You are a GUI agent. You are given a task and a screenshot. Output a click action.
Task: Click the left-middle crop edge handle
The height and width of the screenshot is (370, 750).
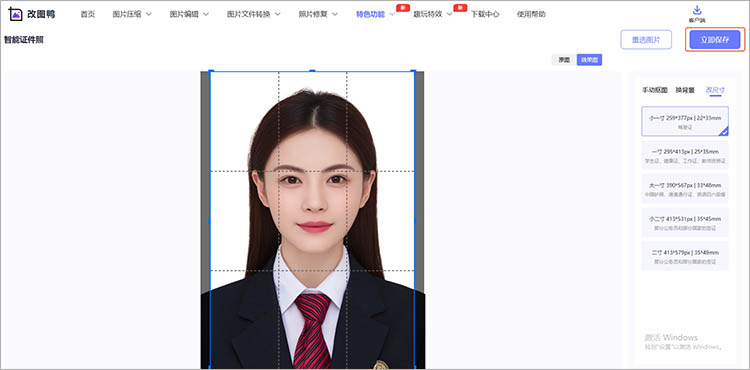(210, 220)
